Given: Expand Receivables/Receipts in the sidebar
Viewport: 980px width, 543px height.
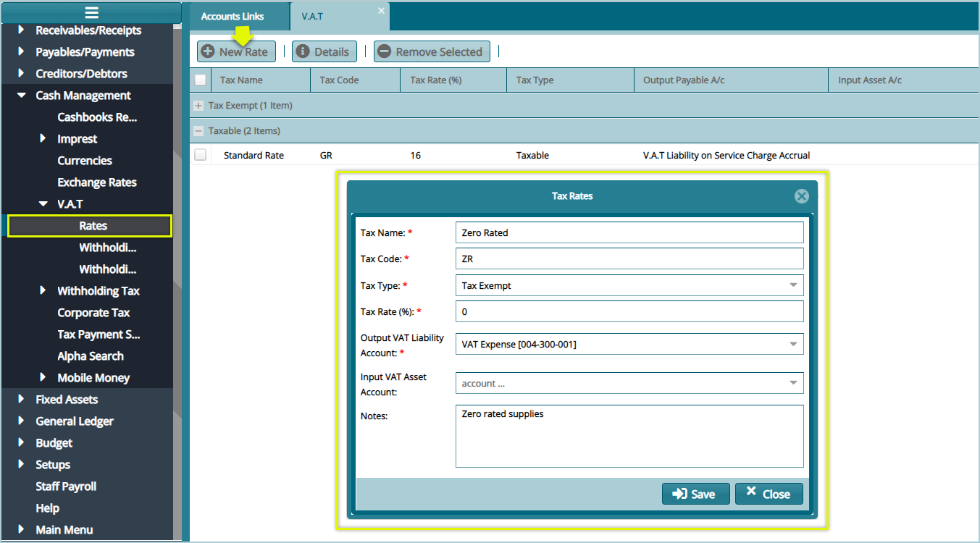Looking at the screenshot, I should (x=21, y=30).
